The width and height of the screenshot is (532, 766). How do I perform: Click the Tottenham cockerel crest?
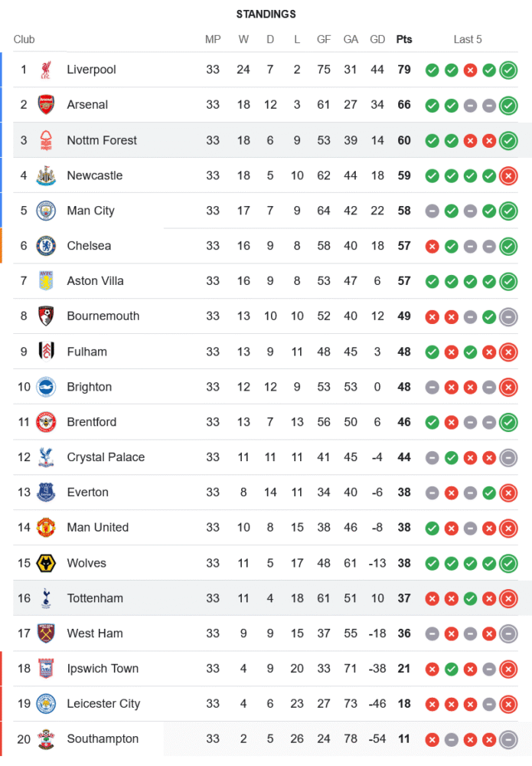[46, 598]
